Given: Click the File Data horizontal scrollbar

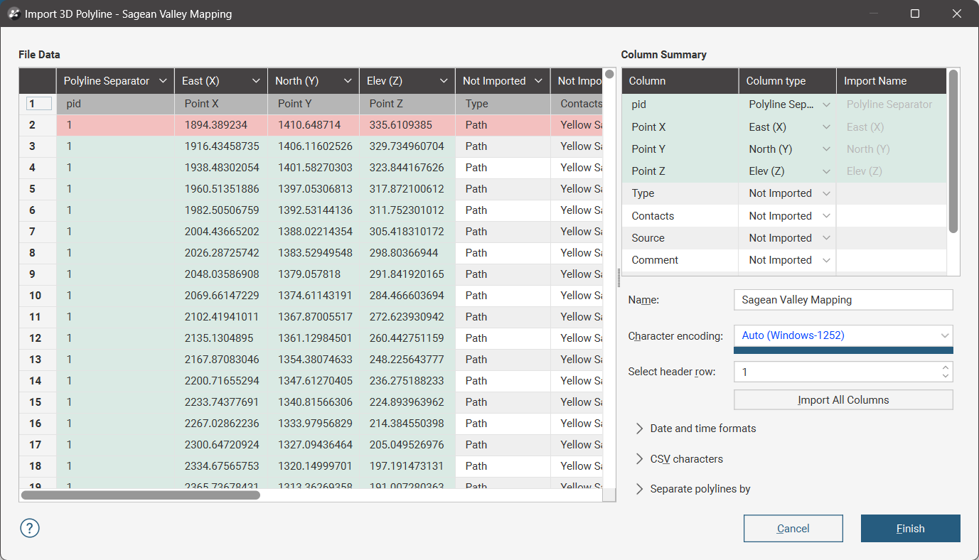Looking at the screenshot, I should [x=141, y=495].
